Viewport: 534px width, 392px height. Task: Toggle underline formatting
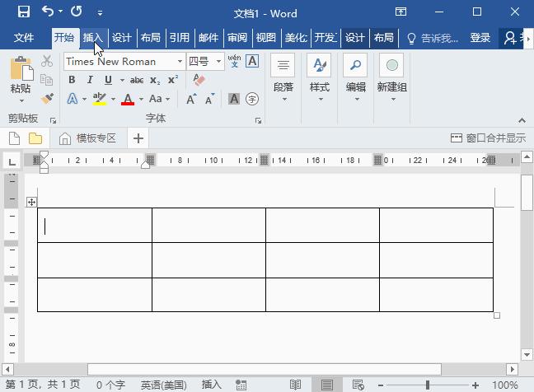tap(108, 80)
